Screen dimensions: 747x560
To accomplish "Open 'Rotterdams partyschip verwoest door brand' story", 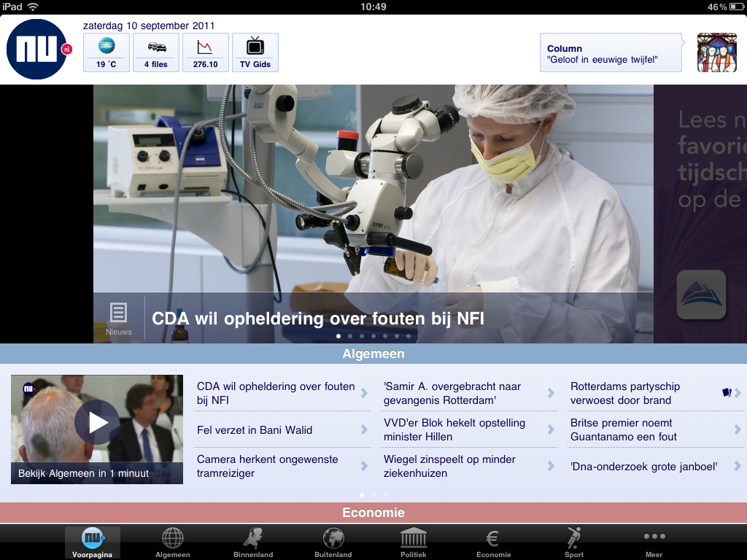I will 624,393.
